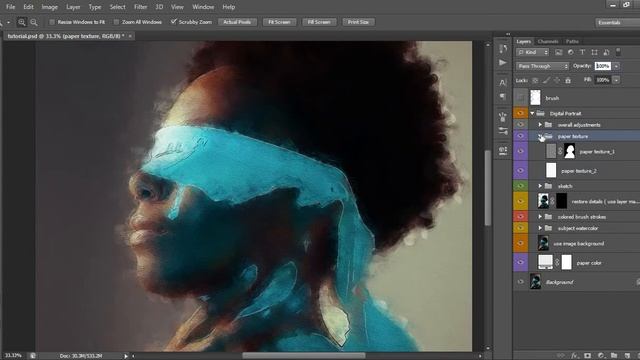The width and height of the screenshot is (640, 360).
Task: Click the status bar document info icon
Action: (x=32, y=356)
